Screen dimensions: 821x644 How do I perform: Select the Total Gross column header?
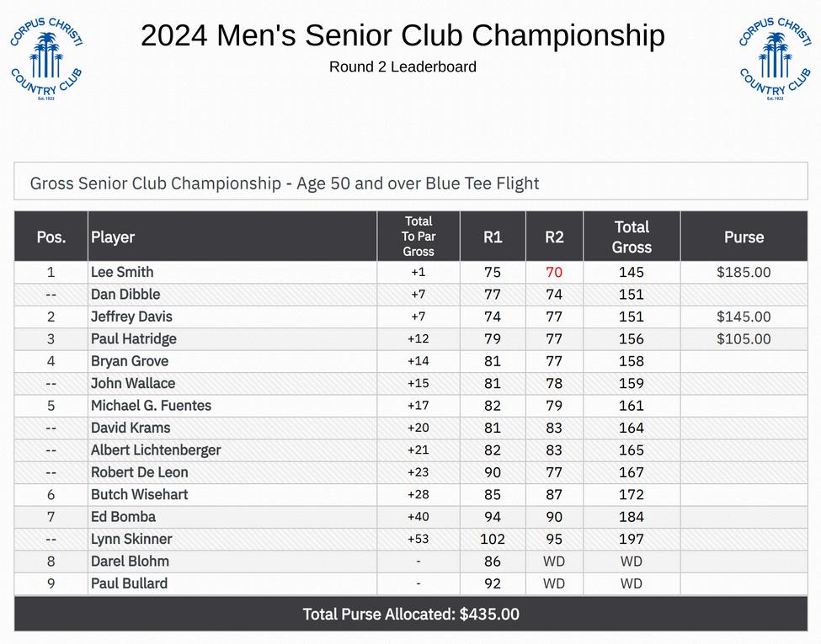coord(632,237)
